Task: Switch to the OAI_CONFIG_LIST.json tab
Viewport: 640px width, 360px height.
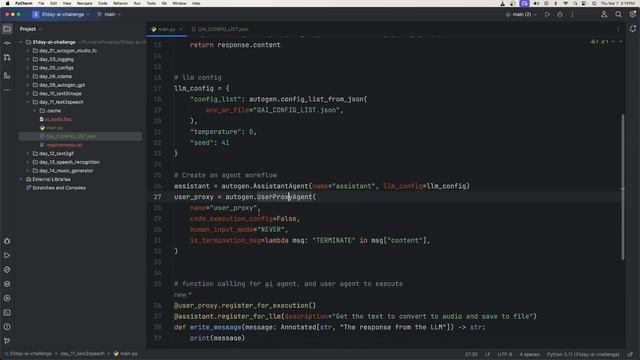Action: pyautogui.click(x=220, y=29)
